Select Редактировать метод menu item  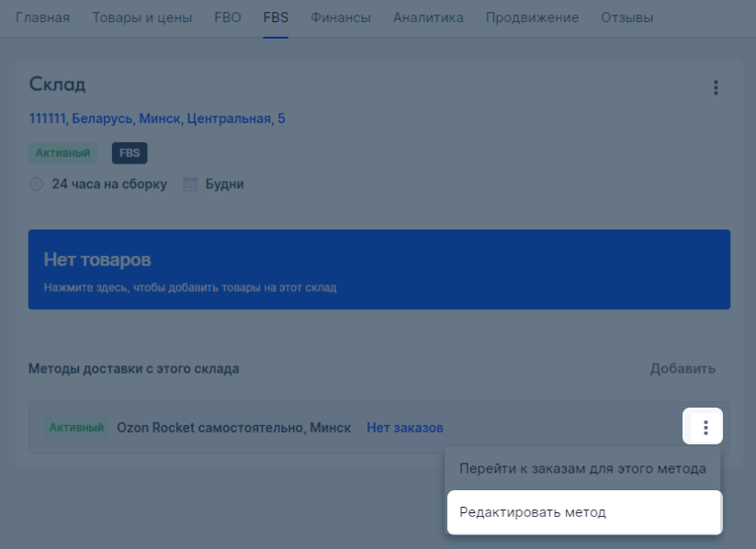pyautogui.click(x=585, y=512)
